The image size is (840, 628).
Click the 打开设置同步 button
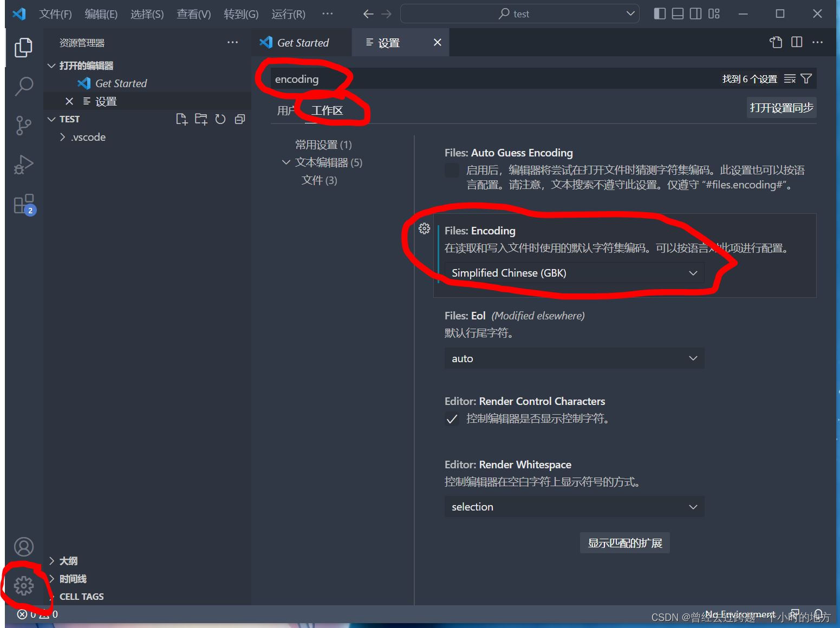[781, 107]
